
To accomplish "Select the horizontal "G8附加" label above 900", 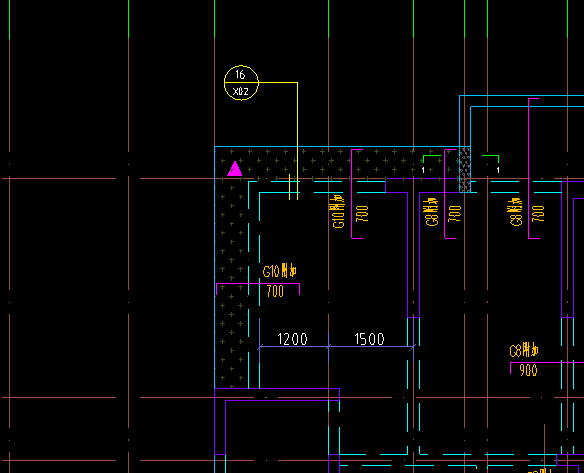I will 524,350.
